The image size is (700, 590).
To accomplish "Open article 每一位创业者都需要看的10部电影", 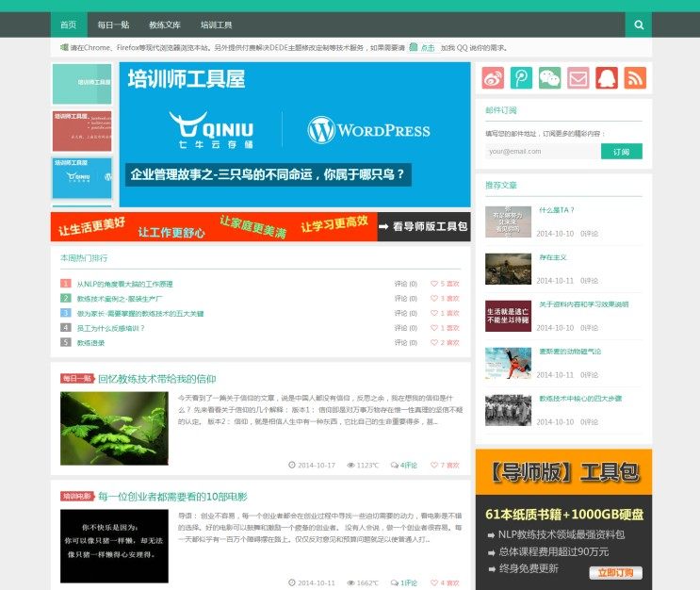I will (x=172, y=496).
